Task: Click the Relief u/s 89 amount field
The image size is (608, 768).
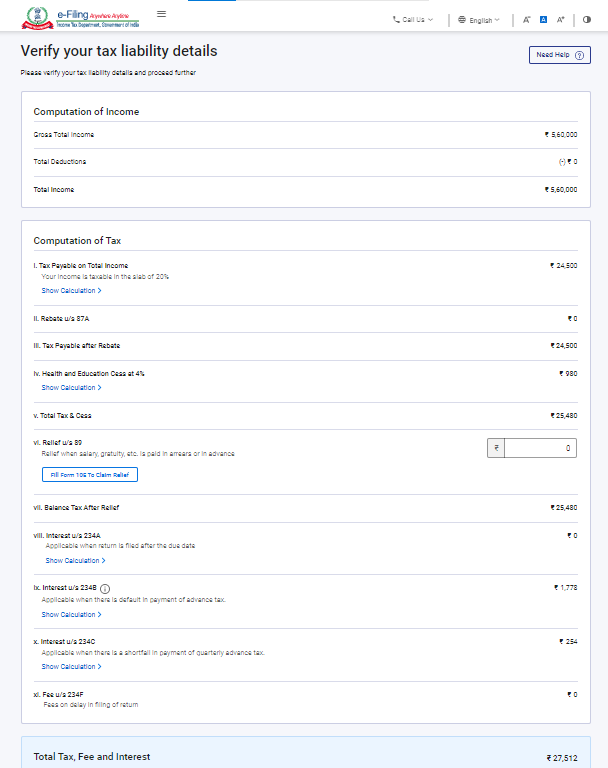Action: tap(540, 449)
